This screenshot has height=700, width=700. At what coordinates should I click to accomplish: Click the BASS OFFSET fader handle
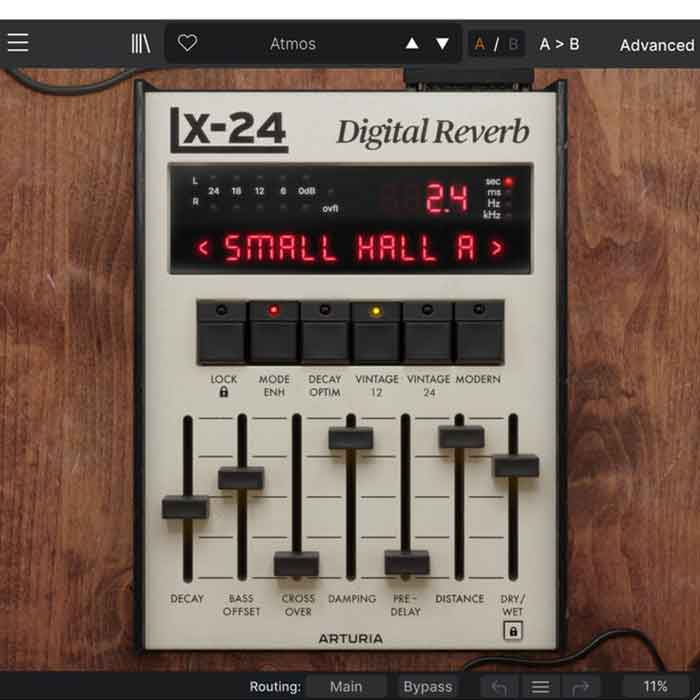click(241, 478)
